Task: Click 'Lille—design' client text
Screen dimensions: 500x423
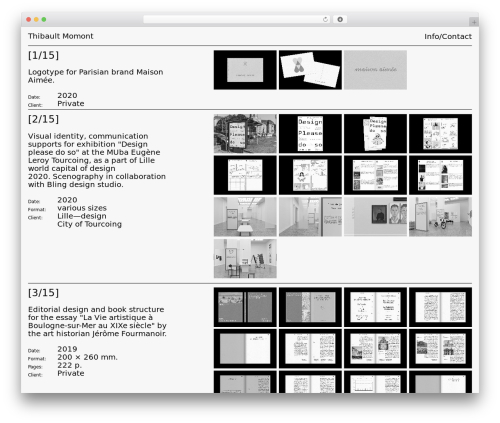Action: (82, 216)
